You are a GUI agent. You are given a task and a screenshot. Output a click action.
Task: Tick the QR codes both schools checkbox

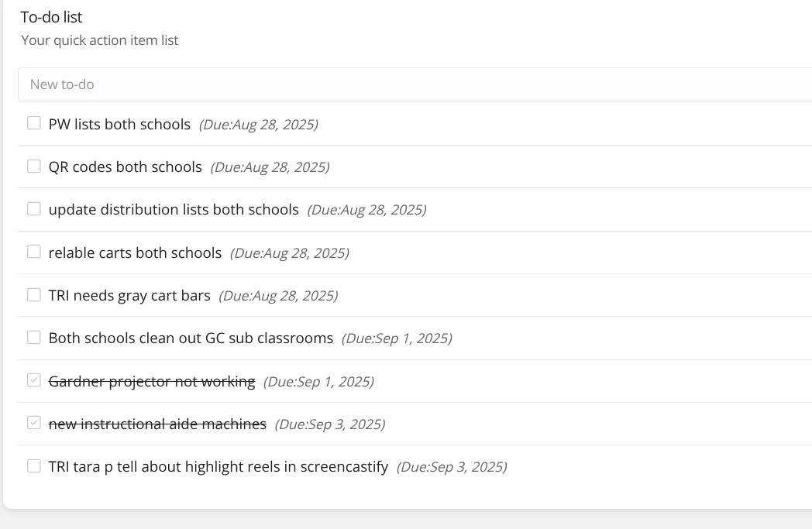click(x=33, y=167)
